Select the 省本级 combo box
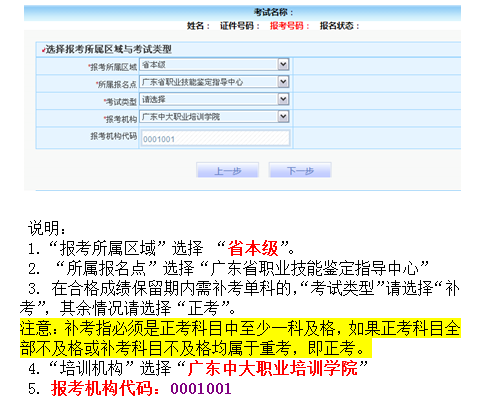481x403 pixels. click(x=214, y=64)
